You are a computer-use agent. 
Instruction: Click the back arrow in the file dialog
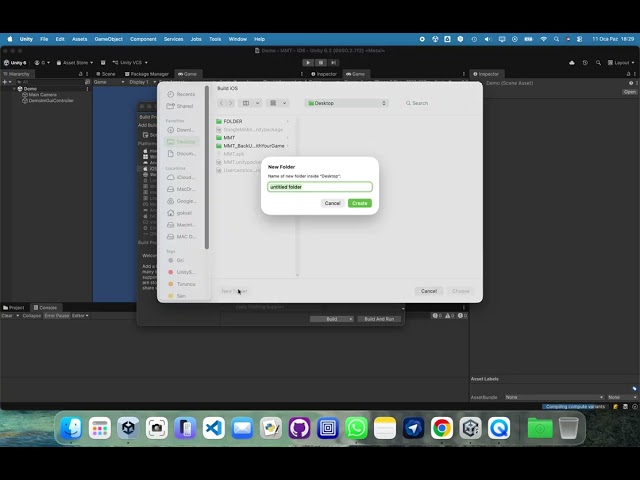pyautogui.click(x=222, y=103)
